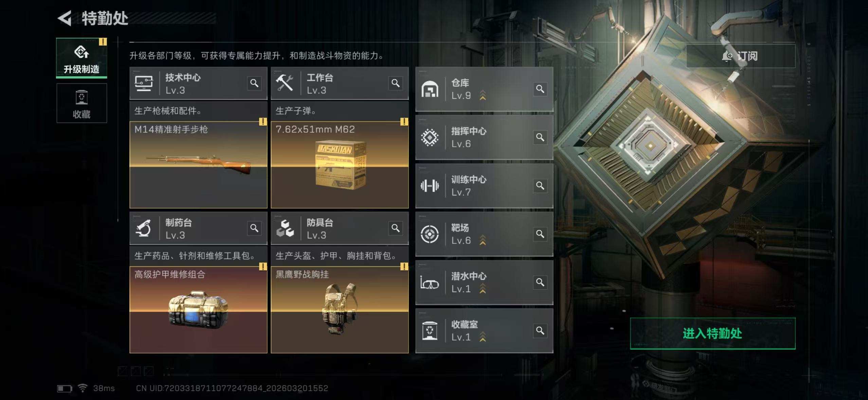Select the 升级制造 tab
Viewport: 868px width, 400px height.
[x=82, y=58]
